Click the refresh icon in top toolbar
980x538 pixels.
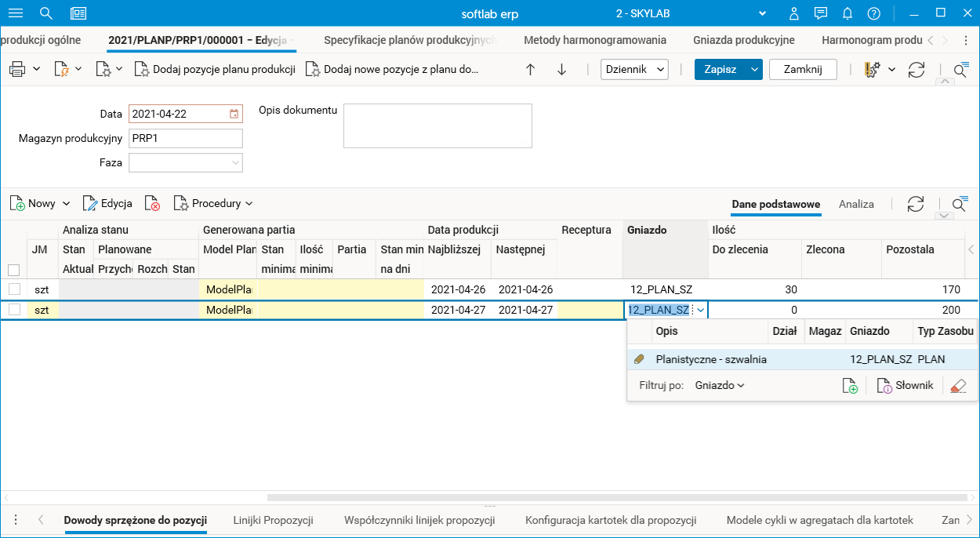(x=916, y=70)
